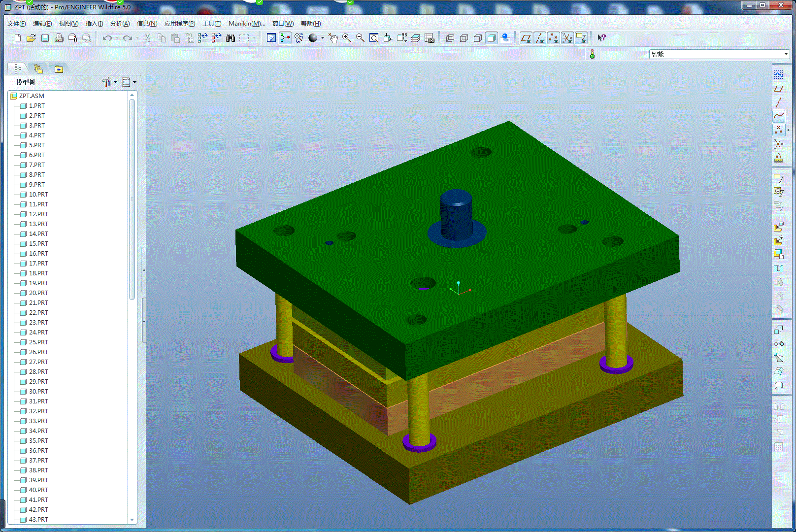The width and height of the screenshot is (796, 532).
Task: Expand the datum point flyout arrow
Action: coord(788,130)
